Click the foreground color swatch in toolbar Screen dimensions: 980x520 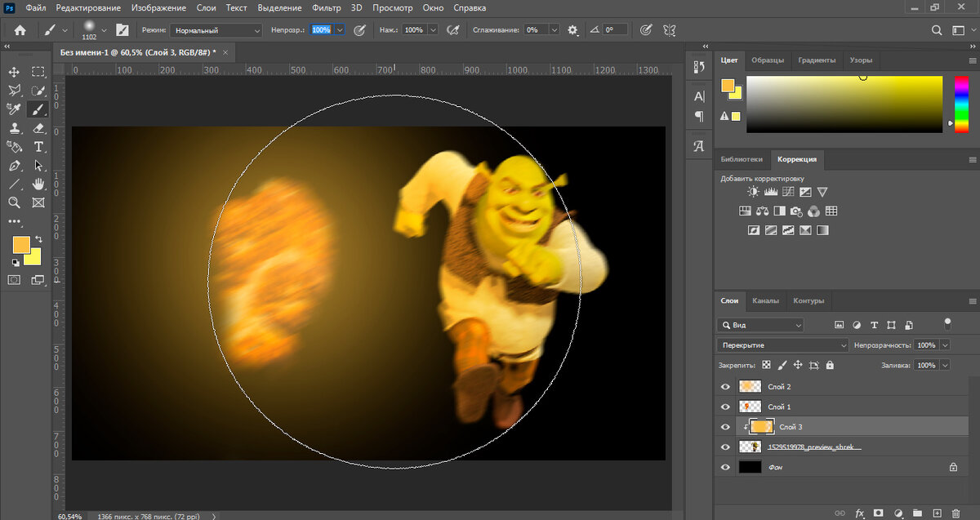(x=20, y=244)
